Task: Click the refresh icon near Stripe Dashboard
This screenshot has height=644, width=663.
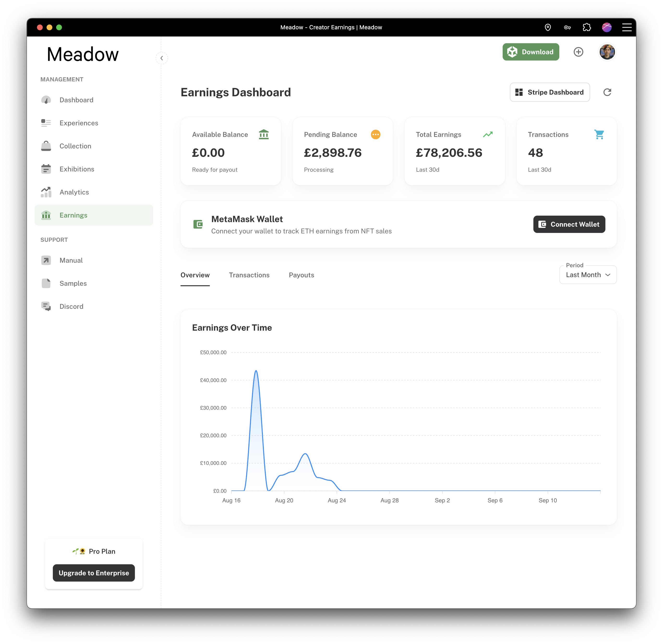Action: coord(608,92)
